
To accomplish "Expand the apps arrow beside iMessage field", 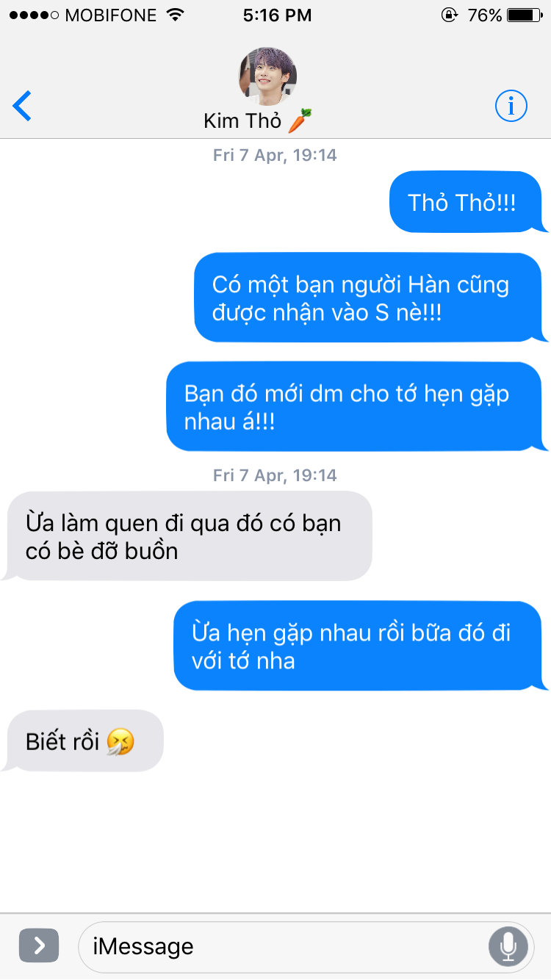I will pos(38,945).
